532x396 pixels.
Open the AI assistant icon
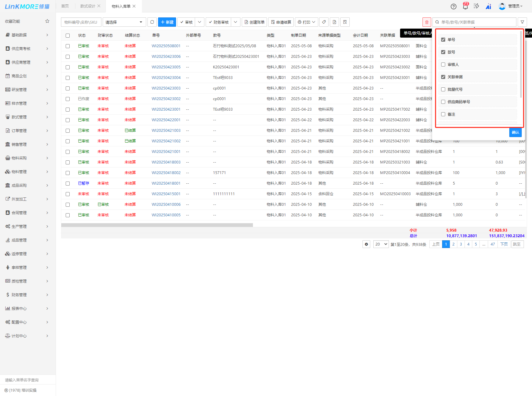(488, 6)
